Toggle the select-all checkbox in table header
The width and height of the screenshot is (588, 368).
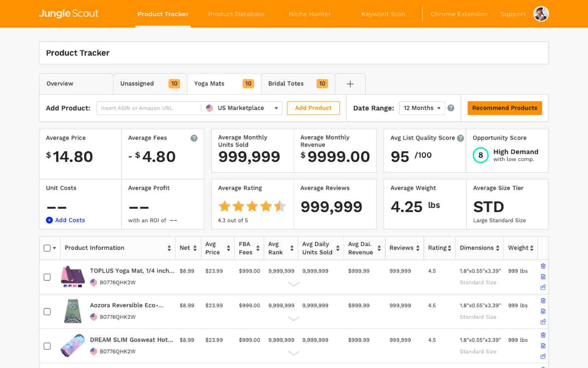click(47, 248)
